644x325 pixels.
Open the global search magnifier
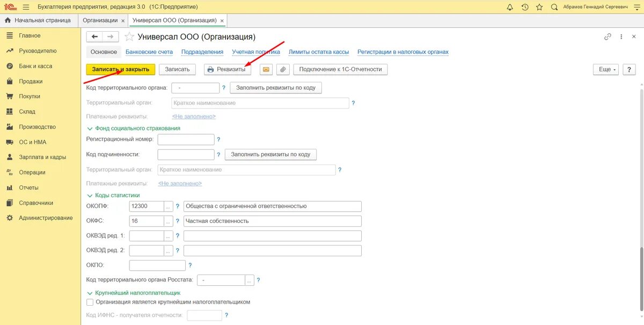tap(554, 7)
